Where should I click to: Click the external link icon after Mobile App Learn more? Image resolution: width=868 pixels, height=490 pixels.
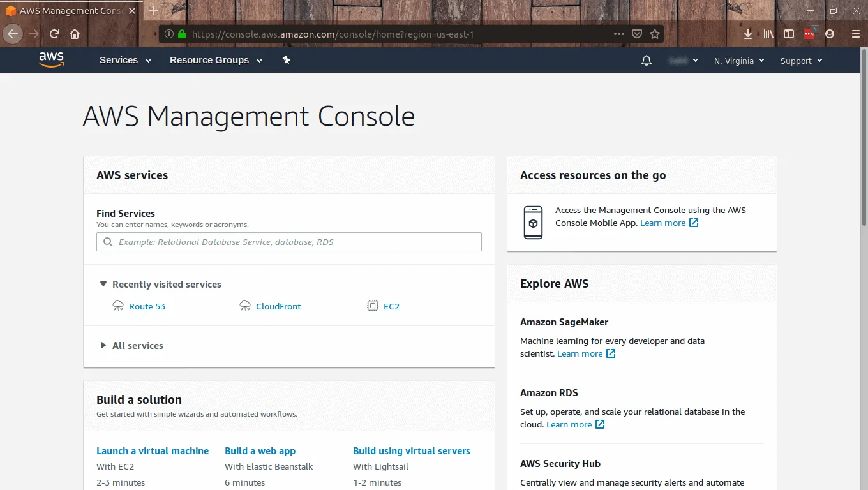(694, 223)
